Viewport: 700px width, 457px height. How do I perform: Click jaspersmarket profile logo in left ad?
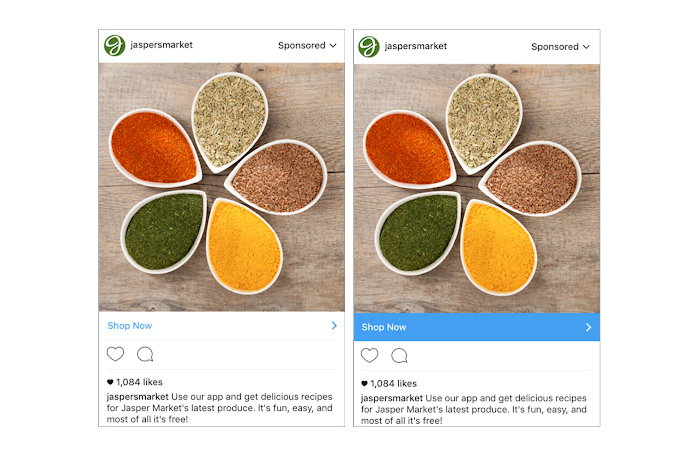coord(114,46)
